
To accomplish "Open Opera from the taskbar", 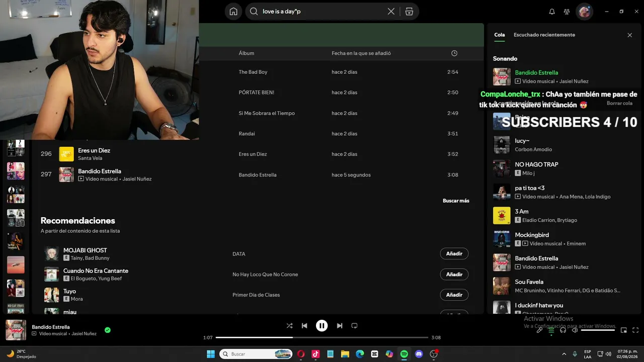I will point(301,354).
